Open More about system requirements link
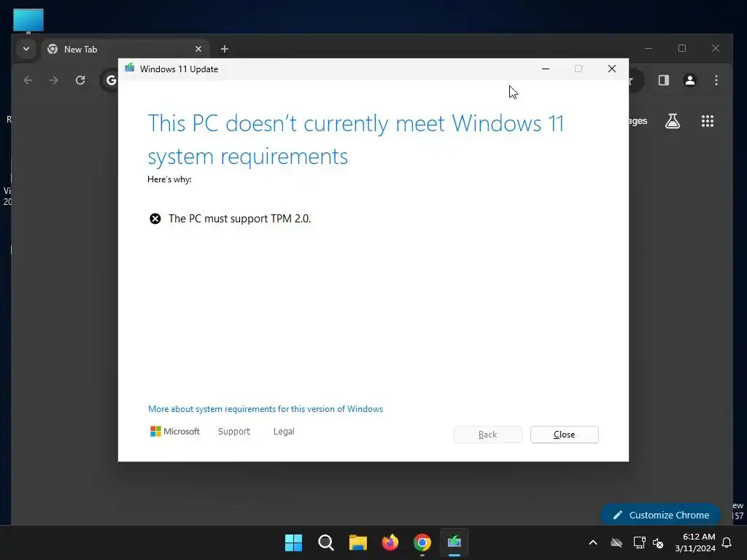 click(x=266, y=409)
